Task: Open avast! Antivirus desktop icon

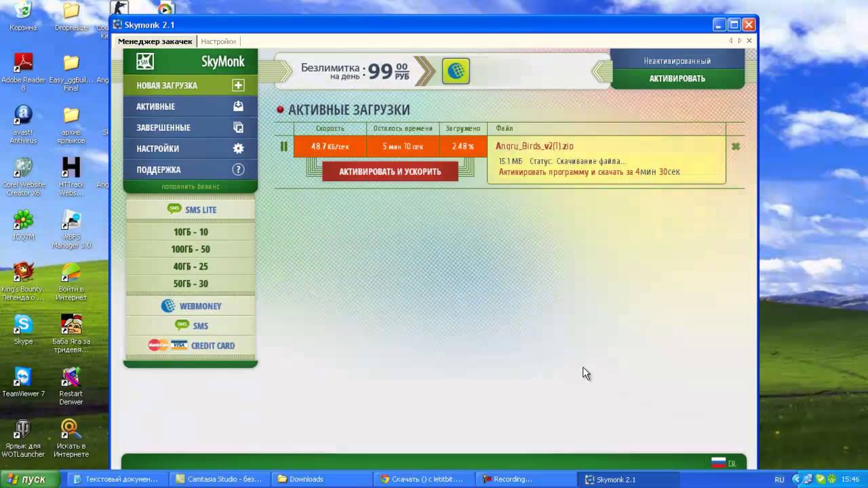Action: click(23, 124)
